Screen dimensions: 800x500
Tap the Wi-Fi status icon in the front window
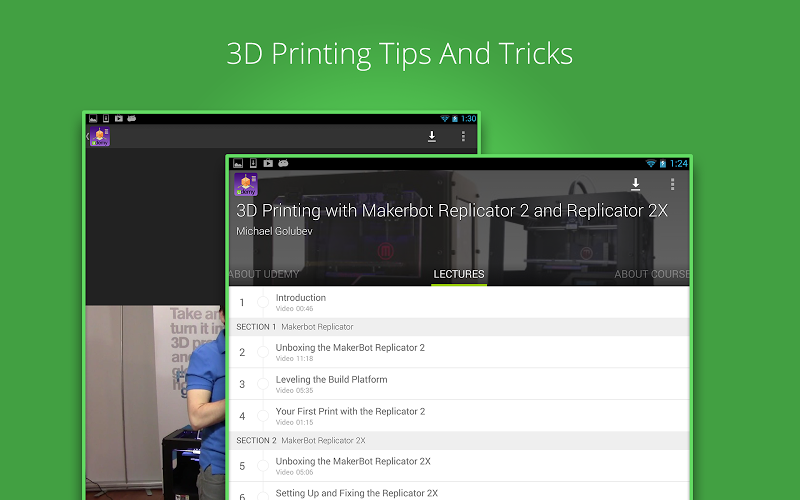[x=651, y=163]
